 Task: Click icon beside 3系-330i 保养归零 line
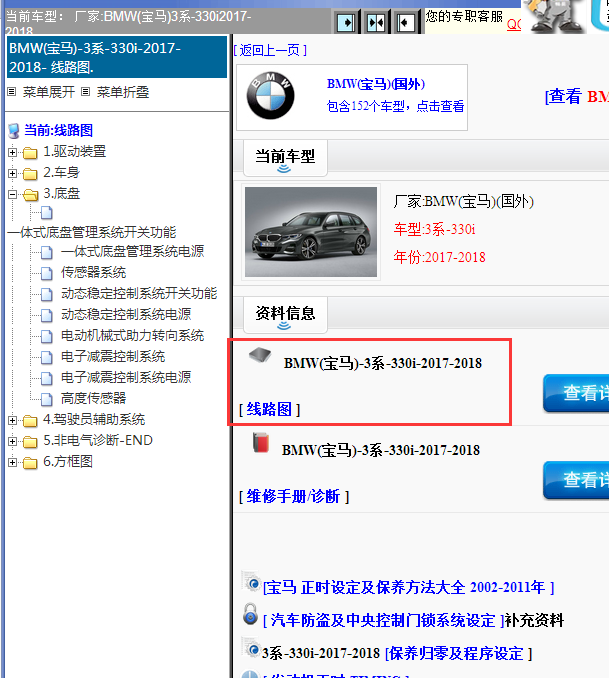click(x=251, y=647)
